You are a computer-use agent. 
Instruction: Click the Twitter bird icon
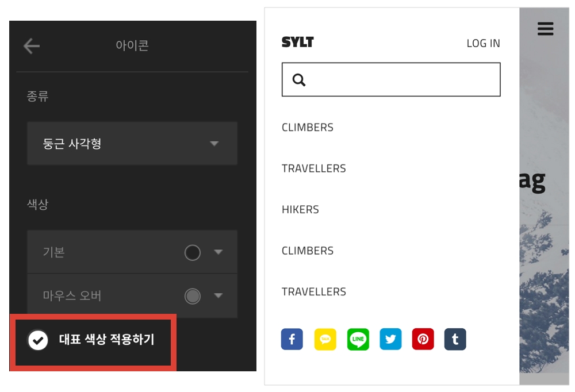click(390, 339)
